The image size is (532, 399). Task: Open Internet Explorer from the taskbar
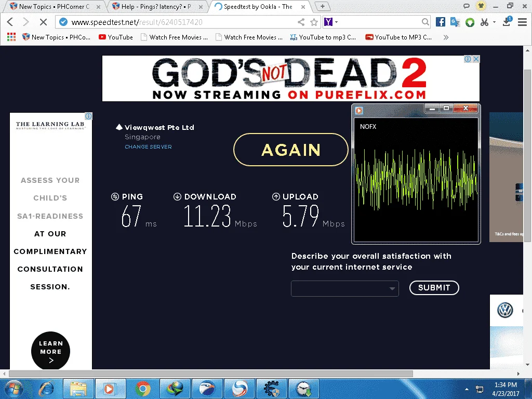[x=46, y=389]
